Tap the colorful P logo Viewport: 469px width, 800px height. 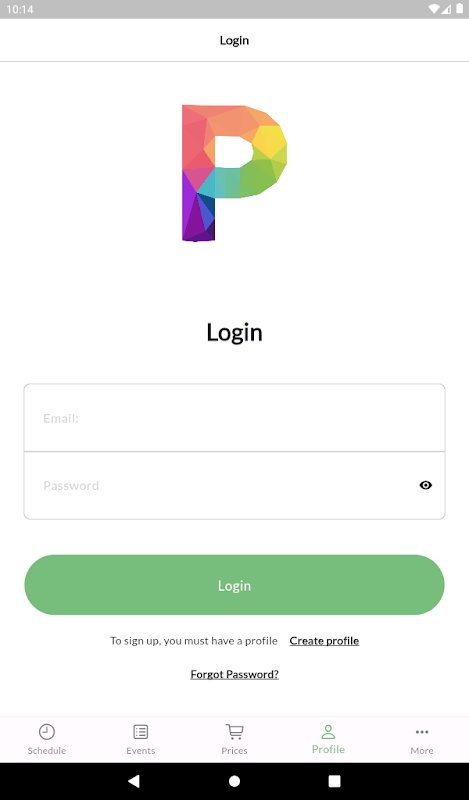234,173
